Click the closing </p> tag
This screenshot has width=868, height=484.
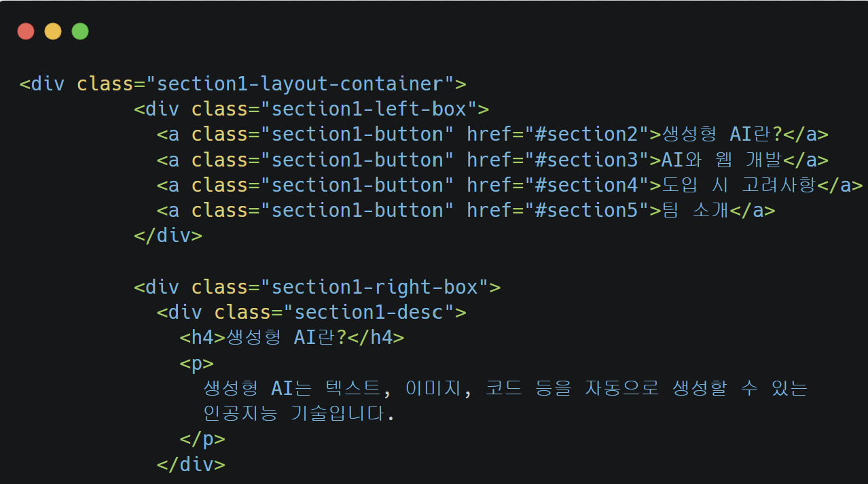pyautogui.click(x=202, y=439)
